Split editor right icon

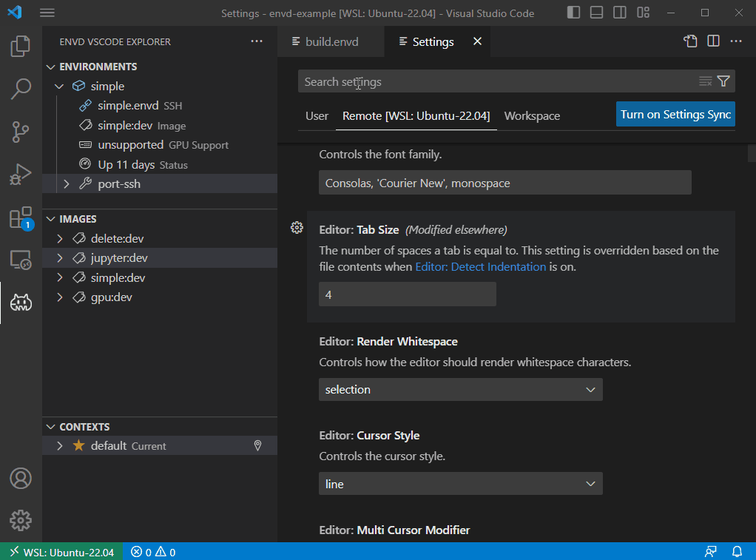click(714, 41)
